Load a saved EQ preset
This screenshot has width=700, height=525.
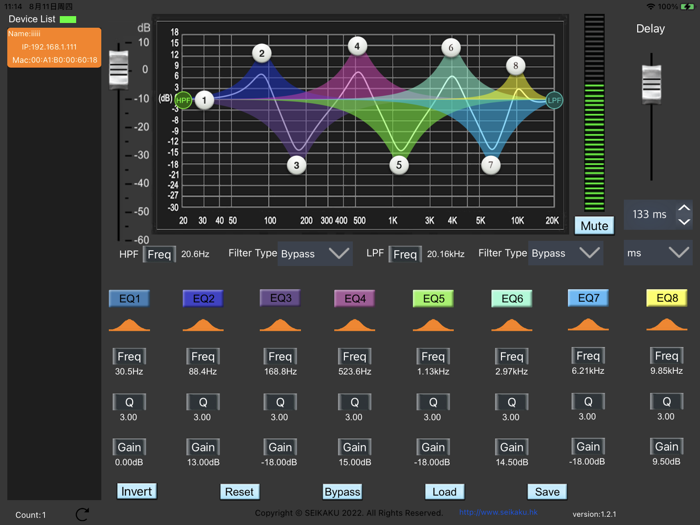point(444,492)
